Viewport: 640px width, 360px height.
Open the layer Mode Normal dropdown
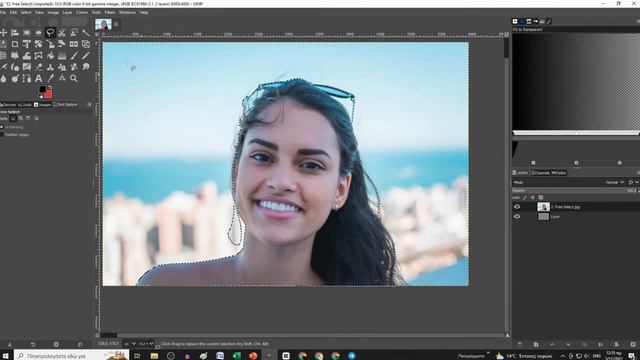pyautogui.click(x=615, y=182)
